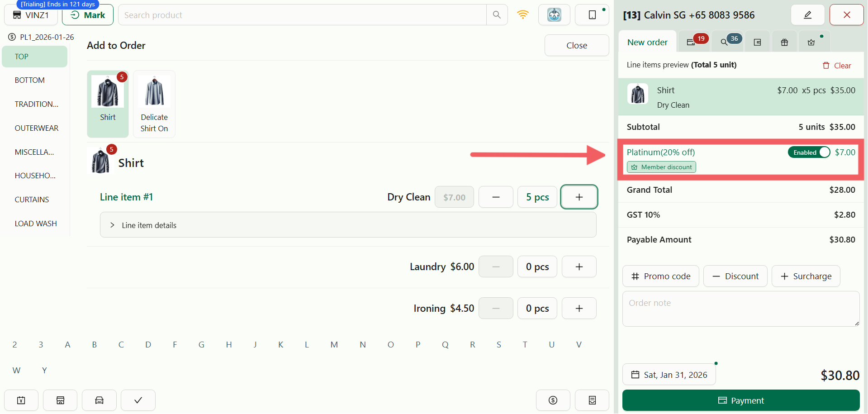Filter products by letter M
Screen dimensions: 868x414
click(x=334, y=345)
